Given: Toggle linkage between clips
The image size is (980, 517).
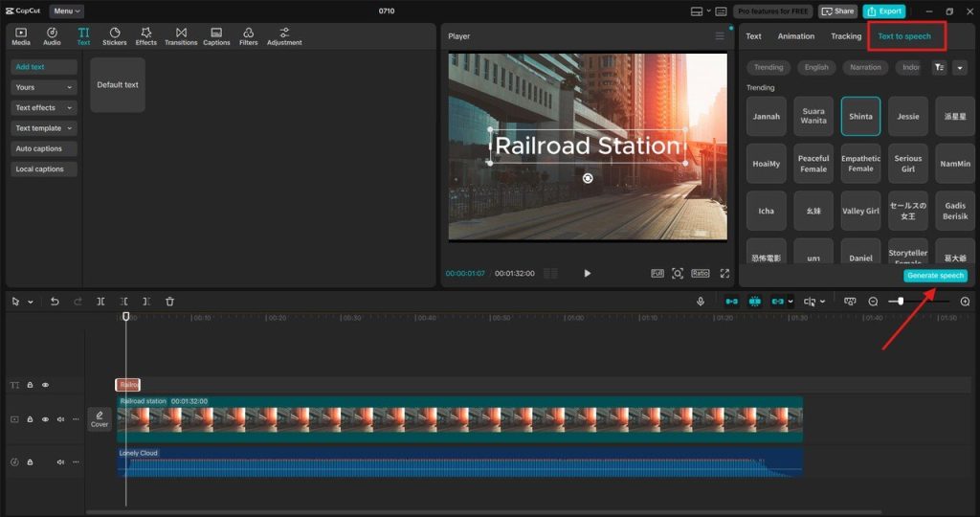Looking at the screenshot, I should [777, 302].
